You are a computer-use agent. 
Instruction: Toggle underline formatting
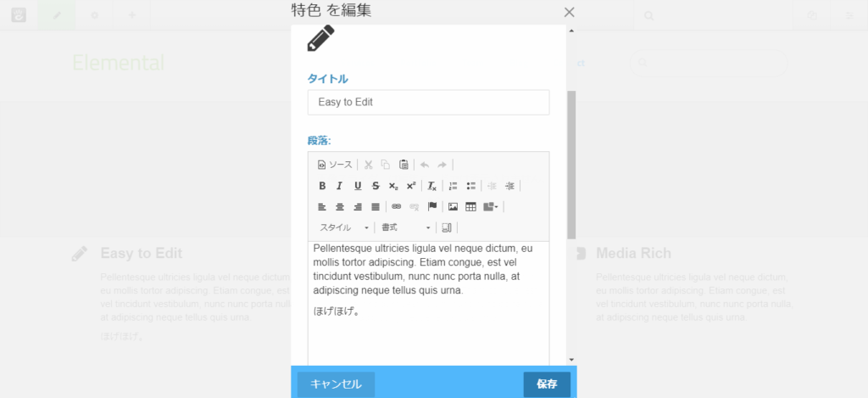358,186
